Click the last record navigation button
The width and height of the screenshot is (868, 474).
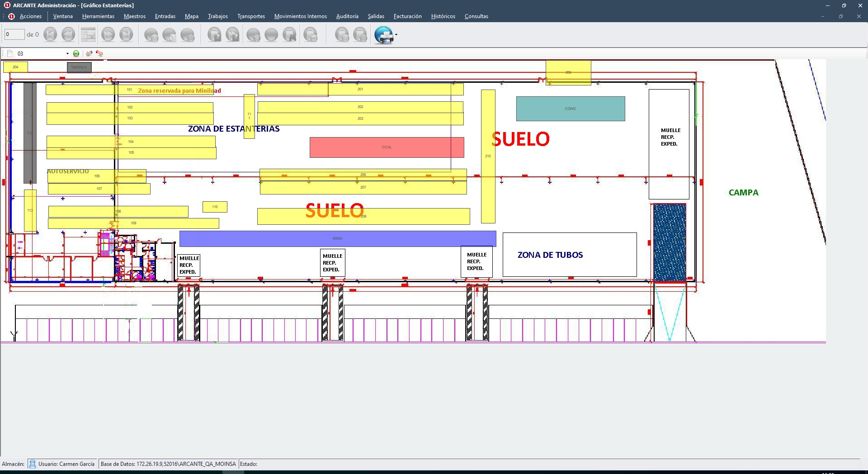(x=126, y=34)
